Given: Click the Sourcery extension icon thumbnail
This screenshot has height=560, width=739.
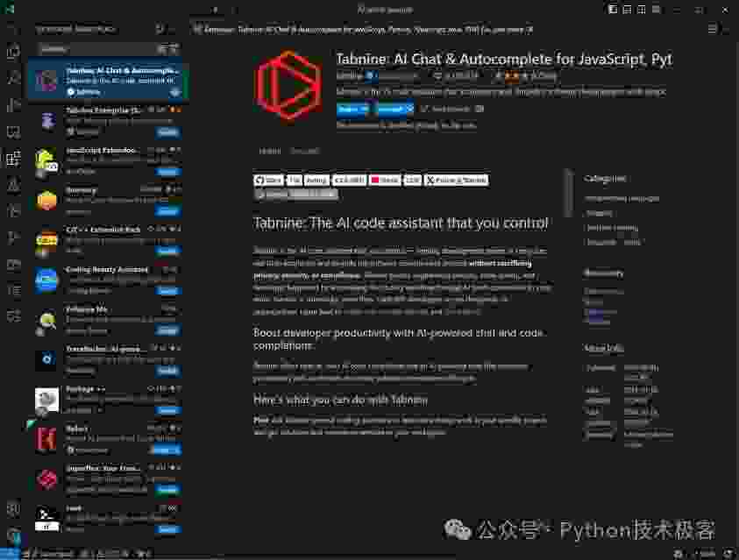Looking at the screenshot, I should [x=46, y=201].
